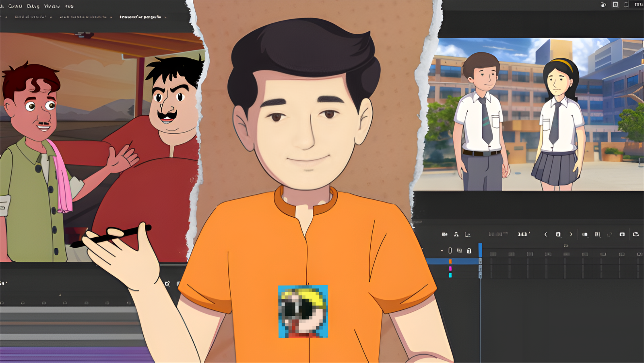
Task: Click insert keyframe icon between timeline arrows
Action: pyautogui.click(x=558, y=234)
